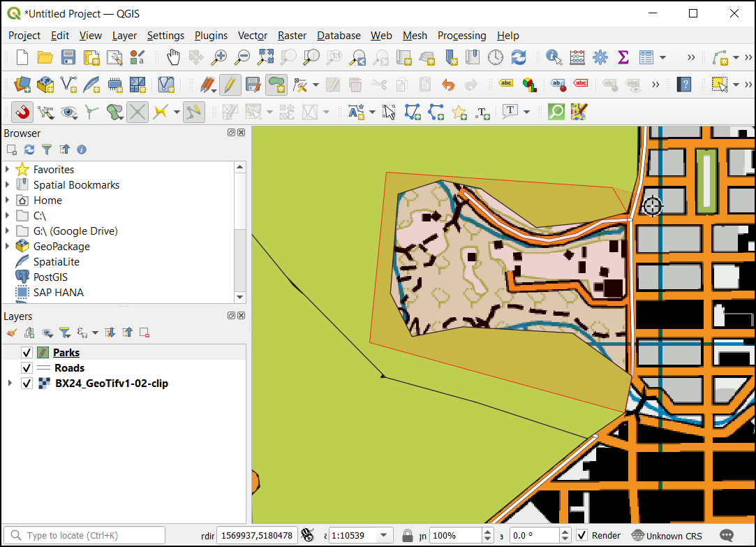The height and width of the screenshot is (547, 756).
Task: Open the Identify Features tool
Action: (x=554, y=57)
